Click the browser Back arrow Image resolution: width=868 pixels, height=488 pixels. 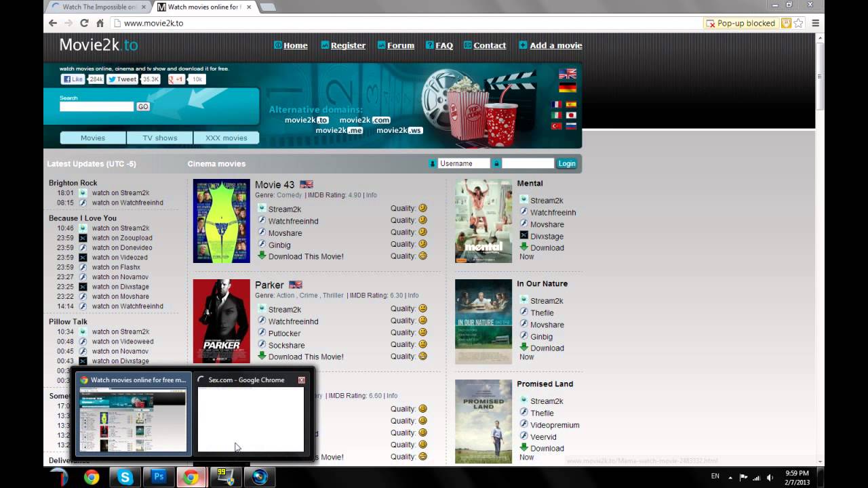(x=53, y=23)
